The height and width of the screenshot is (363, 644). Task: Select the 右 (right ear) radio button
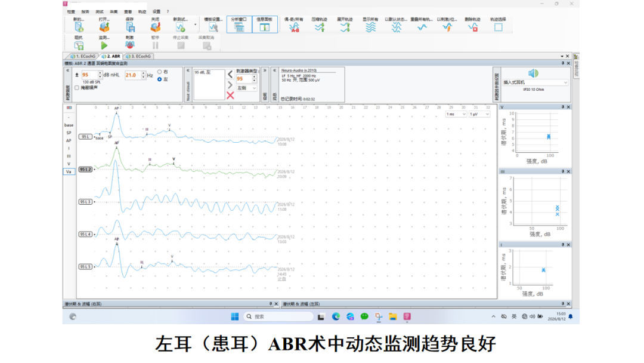coord(159,72)
